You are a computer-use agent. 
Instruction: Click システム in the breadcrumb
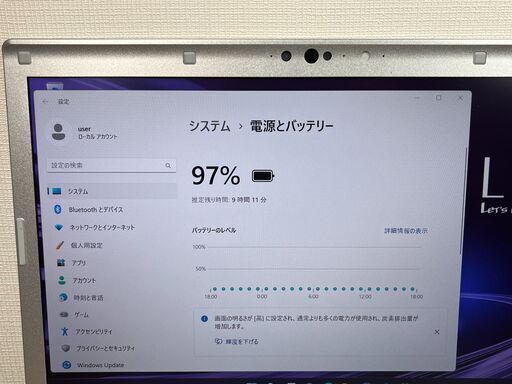tap(210, 126)
